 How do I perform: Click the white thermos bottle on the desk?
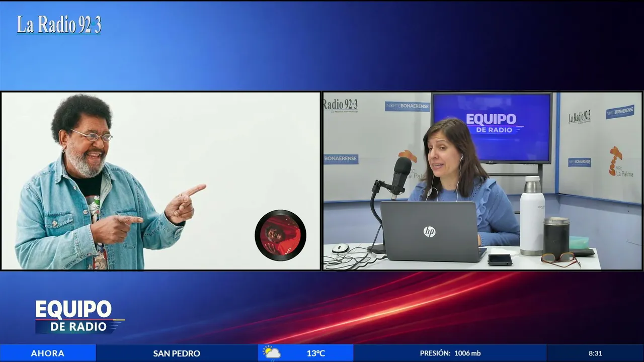click(x=532, y=216)
